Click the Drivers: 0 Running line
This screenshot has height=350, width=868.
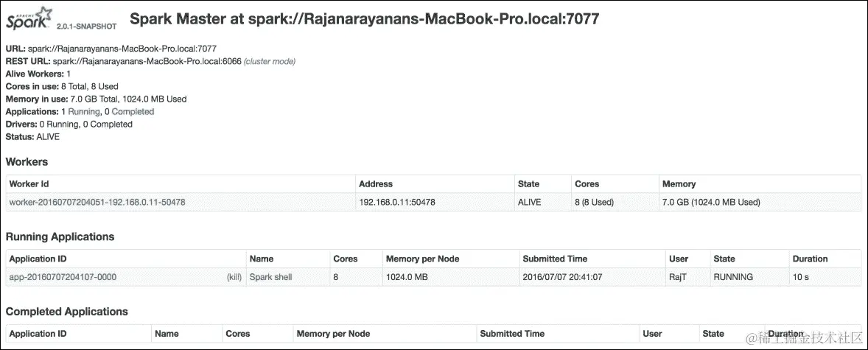(x=69, y=124)
